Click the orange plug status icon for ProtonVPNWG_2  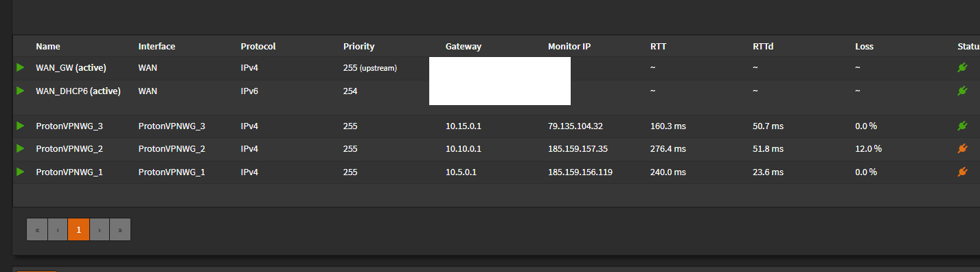(962, 148)
